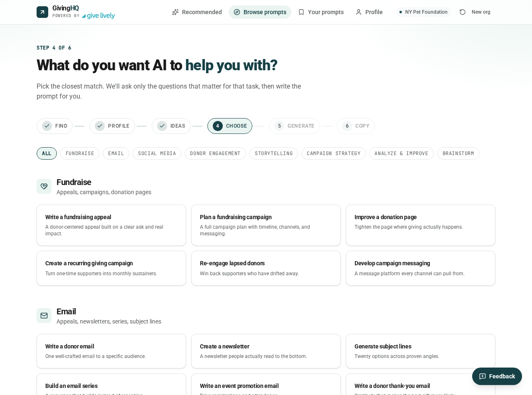Choose Write a donor email card
532x395 pixels.
point(111,351)
